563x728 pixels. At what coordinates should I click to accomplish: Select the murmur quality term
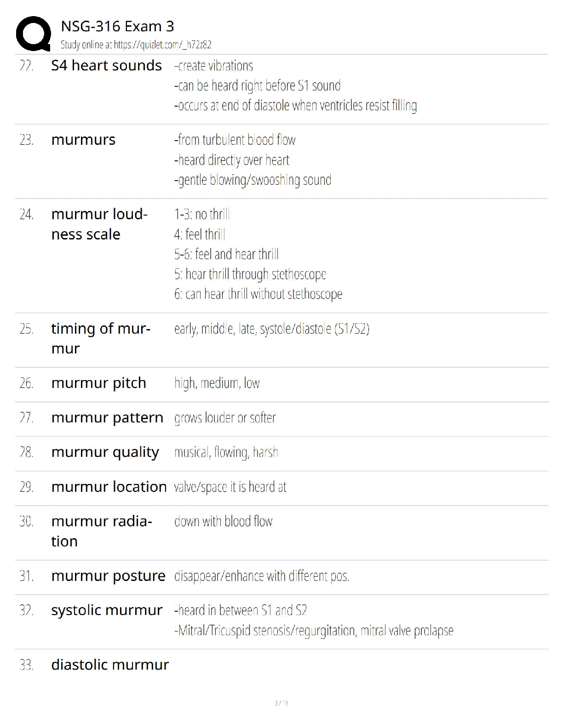(105, 452)
